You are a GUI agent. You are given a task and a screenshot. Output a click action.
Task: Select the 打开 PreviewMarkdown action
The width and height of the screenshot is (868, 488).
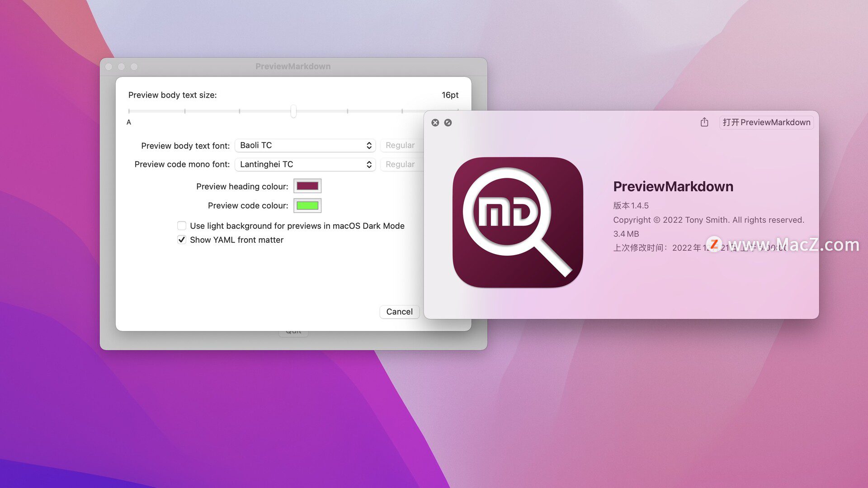[766, 122]
